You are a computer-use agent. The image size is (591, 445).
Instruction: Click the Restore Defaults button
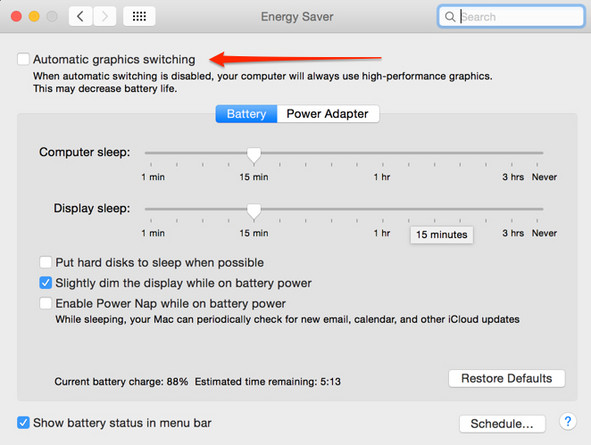click(x=507, y=378)
